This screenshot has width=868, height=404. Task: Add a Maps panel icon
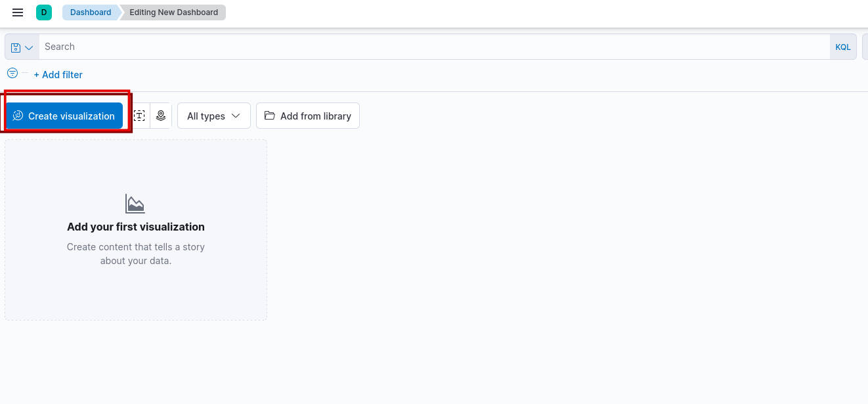(161, 116)
